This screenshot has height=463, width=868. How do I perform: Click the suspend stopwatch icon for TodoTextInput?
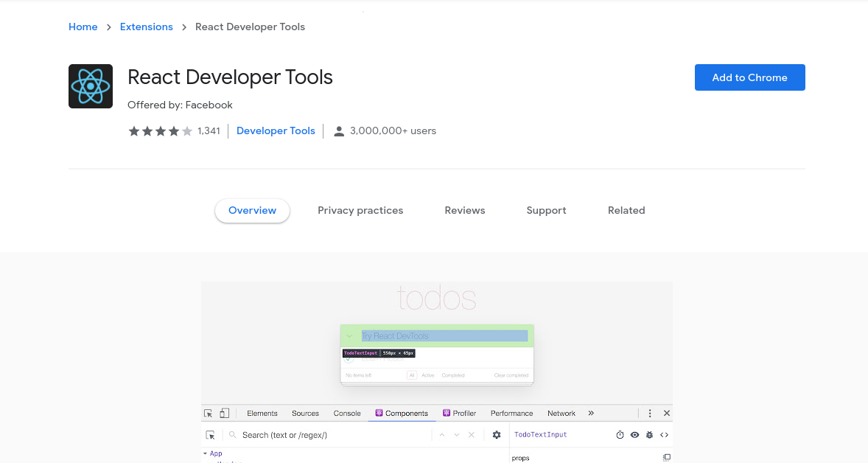pyautogui.click(x=620, y=435)
